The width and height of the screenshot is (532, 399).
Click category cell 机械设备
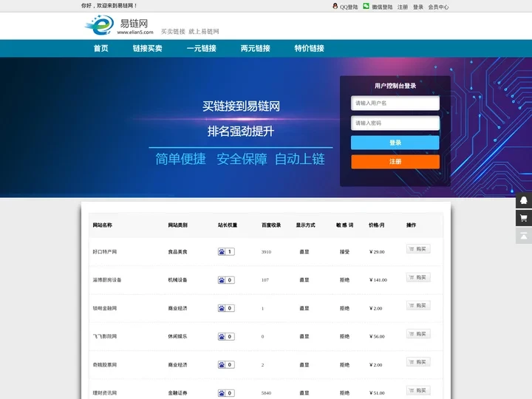coord(177,280)
